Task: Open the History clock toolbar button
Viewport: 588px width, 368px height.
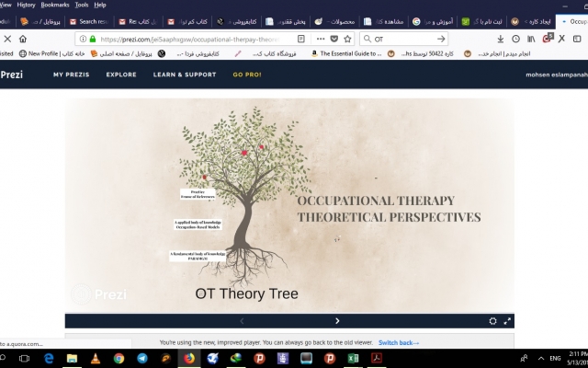Action: coord(515,39)
